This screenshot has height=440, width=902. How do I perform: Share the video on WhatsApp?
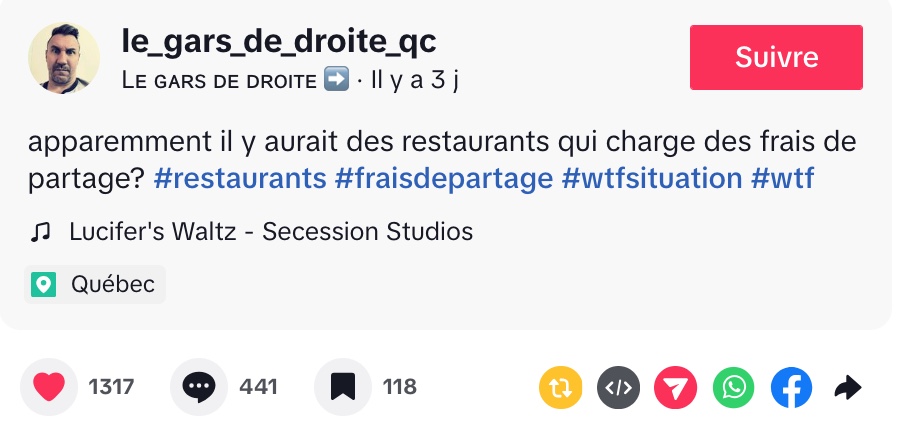point(734,388)
